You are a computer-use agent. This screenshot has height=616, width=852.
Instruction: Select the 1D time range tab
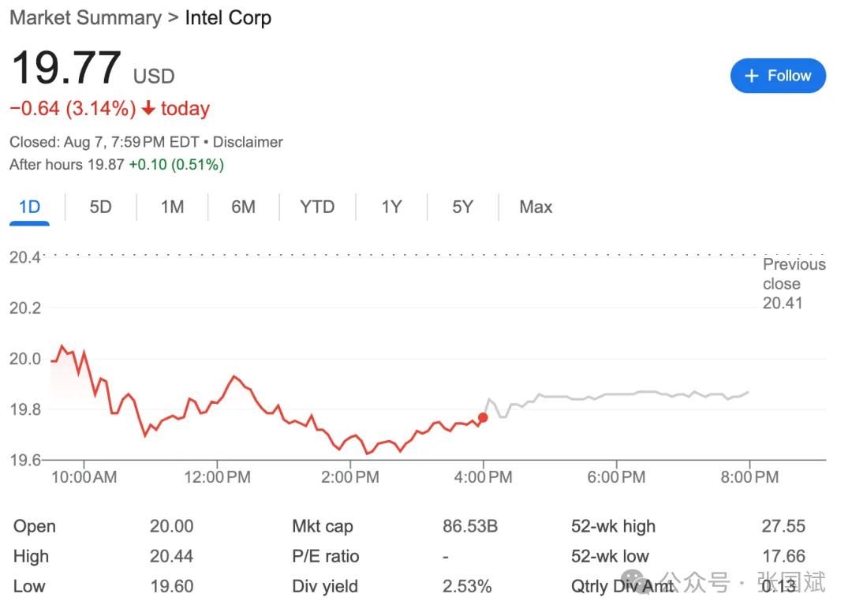tap(29, 207)
